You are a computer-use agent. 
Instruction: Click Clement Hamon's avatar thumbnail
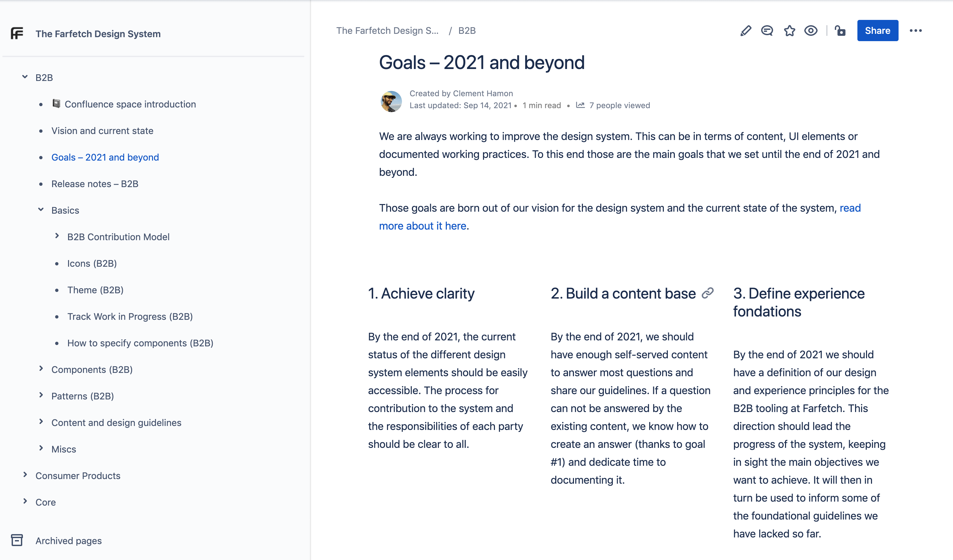(x=391, y=101)
